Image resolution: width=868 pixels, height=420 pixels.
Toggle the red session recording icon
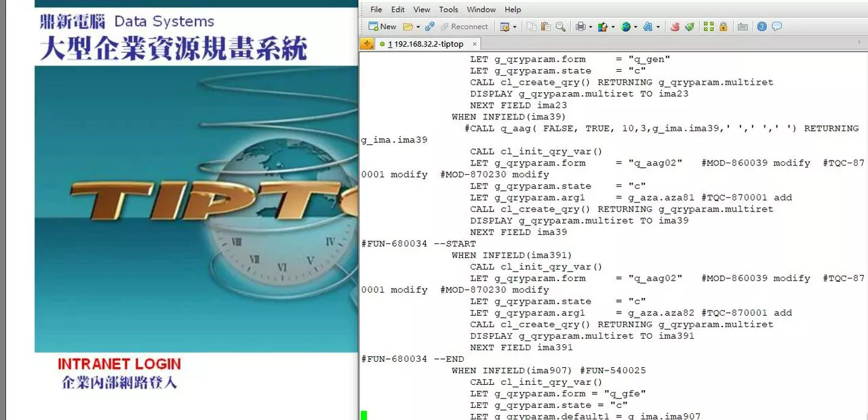coord(675,26)
